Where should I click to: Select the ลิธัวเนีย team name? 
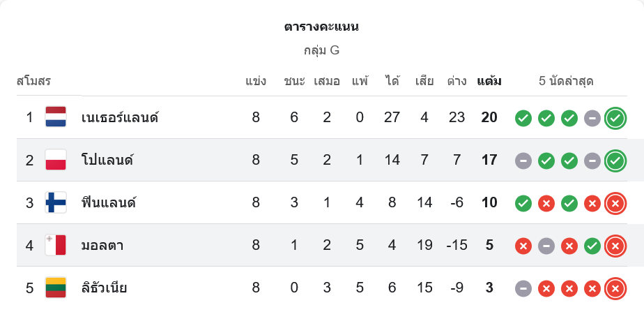click(x=104, y=288)
